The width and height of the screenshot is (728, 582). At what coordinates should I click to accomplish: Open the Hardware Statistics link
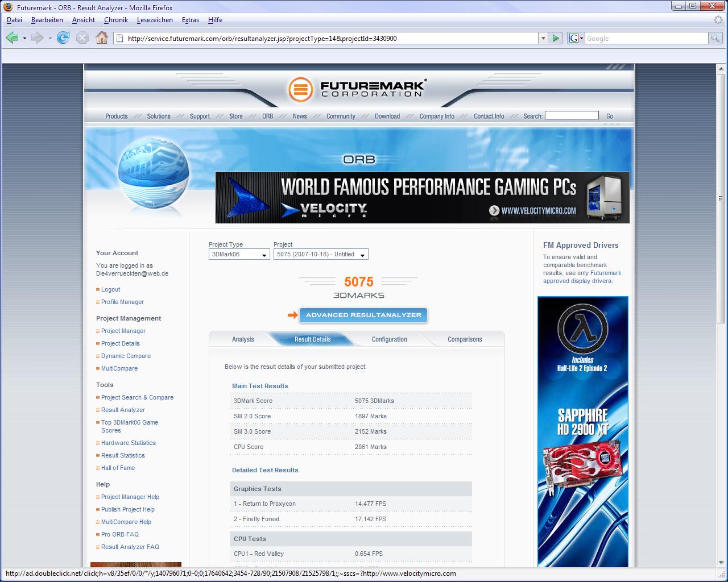pyautogui.click(x=129, y=443)
